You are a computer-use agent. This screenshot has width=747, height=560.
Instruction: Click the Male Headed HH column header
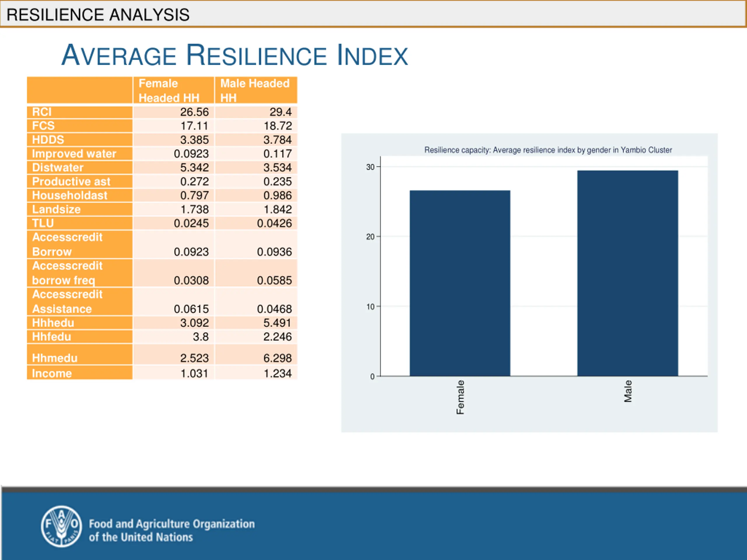[256, 90]
